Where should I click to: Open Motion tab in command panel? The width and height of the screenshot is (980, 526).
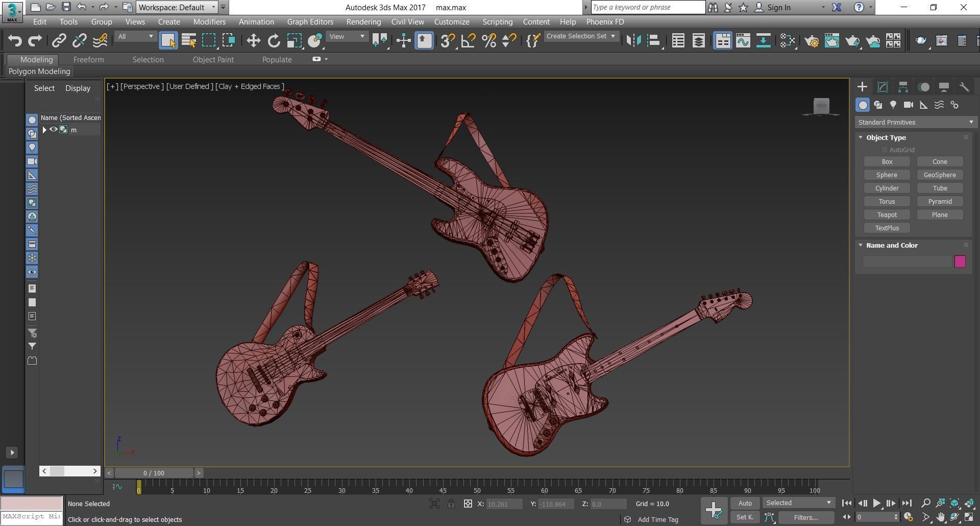[923, 87]
